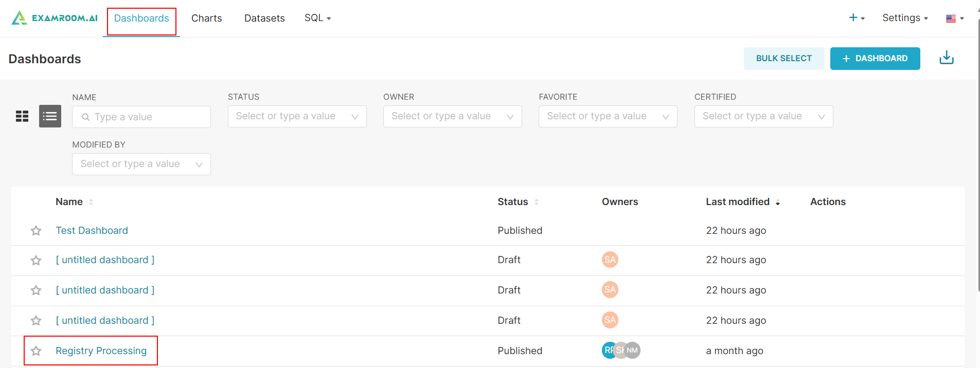Image resolution: width=980 pixels, height=368 pixels.
Task: Create a new dashboard with + Dashboard
Action: pos(875,58)
